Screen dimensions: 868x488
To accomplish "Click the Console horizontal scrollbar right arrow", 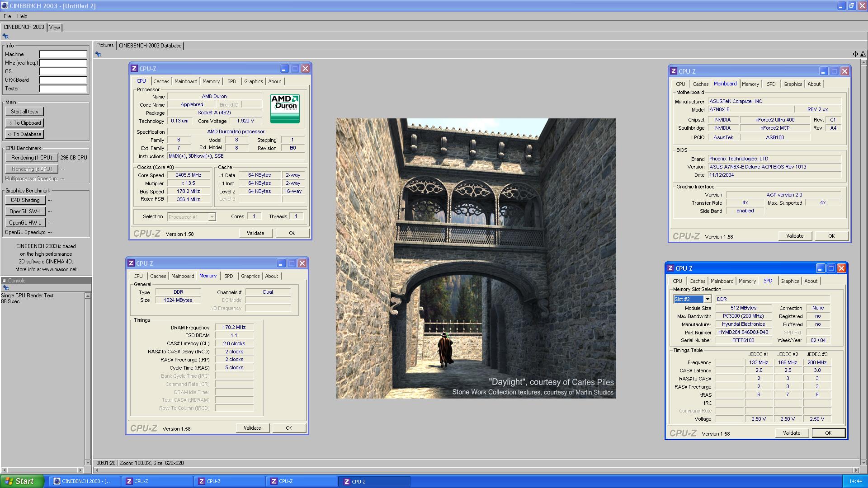I will [x=80, y=470].
